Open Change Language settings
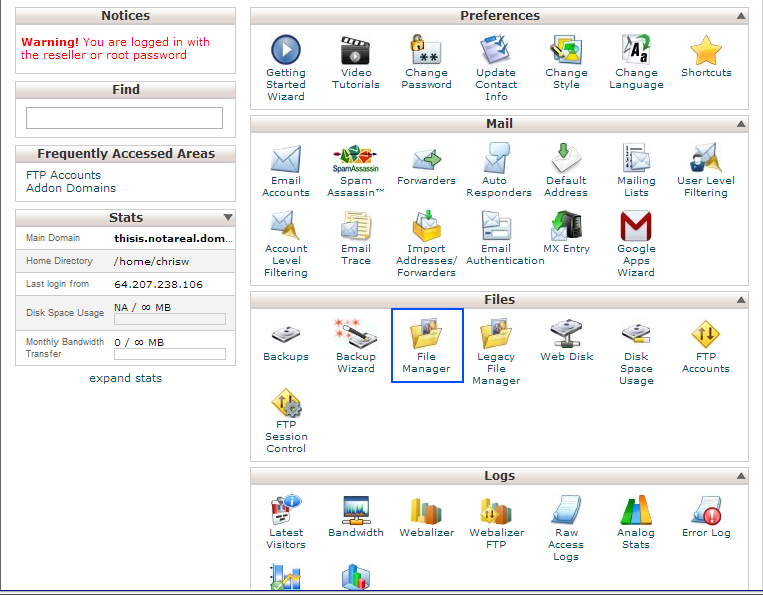 pyautogui.click(x=636, y=62)
